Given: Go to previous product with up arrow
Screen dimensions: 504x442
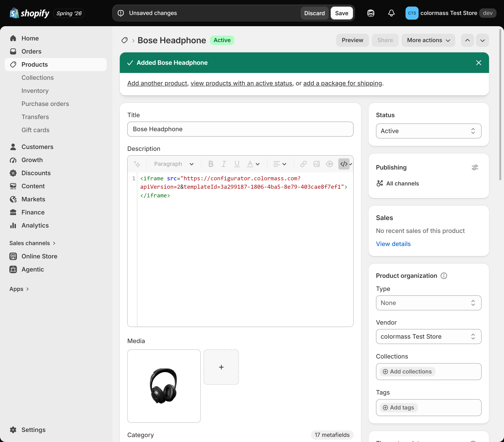Looking at the screenshot, I should pyautogui.click(x=467, y=40).
